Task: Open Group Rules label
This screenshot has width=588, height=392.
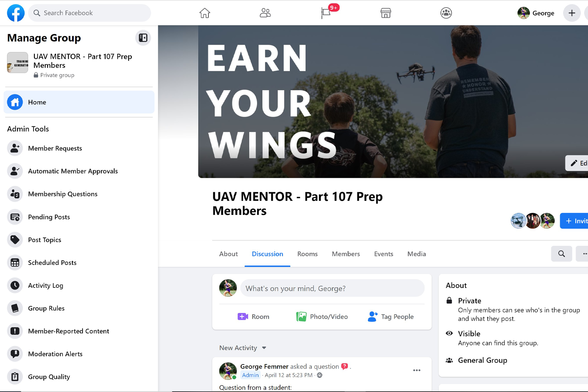Action: pos(46,308)
